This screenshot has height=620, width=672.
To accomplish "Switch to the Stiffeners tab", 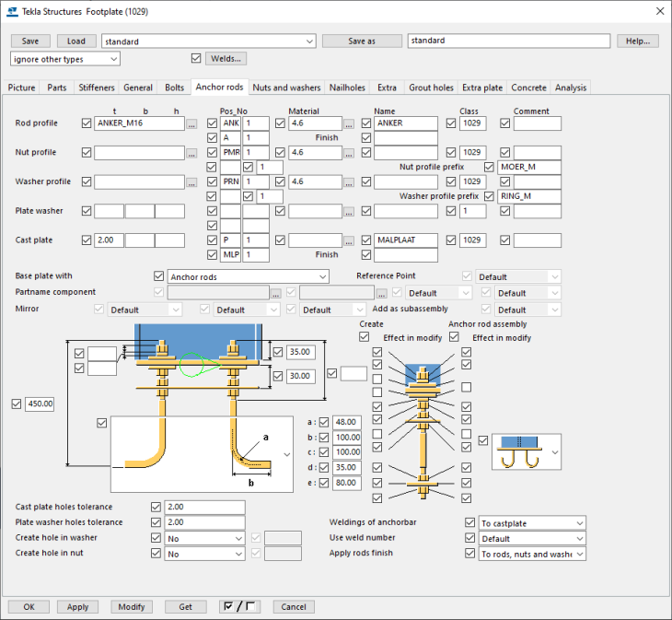I will [96, 88].
